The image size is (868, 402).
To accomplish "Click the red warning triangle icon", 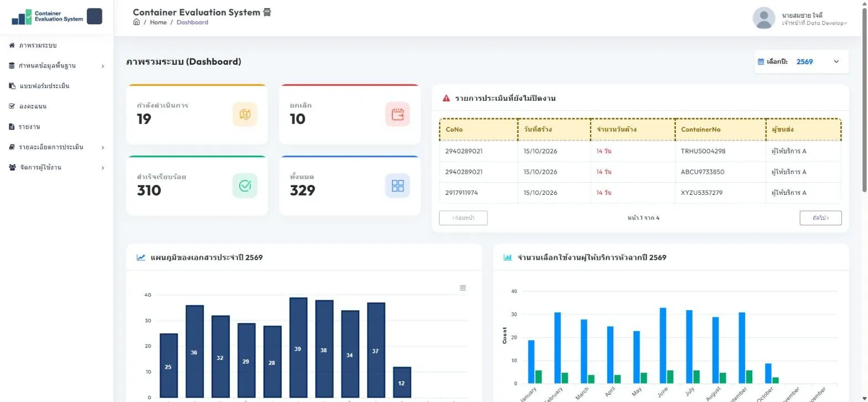I will tap(446, 99).
